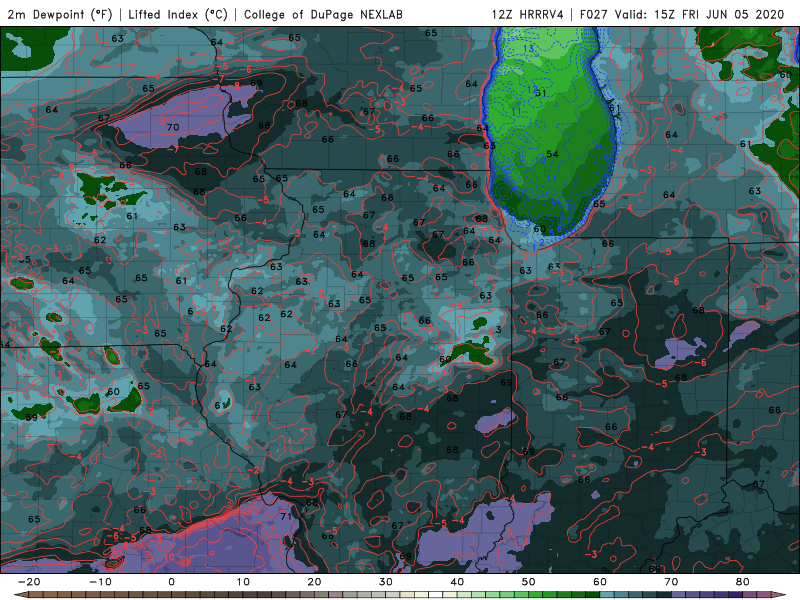Click the 80 label on the color scale
800x600 pixels.
coord(743,582)
